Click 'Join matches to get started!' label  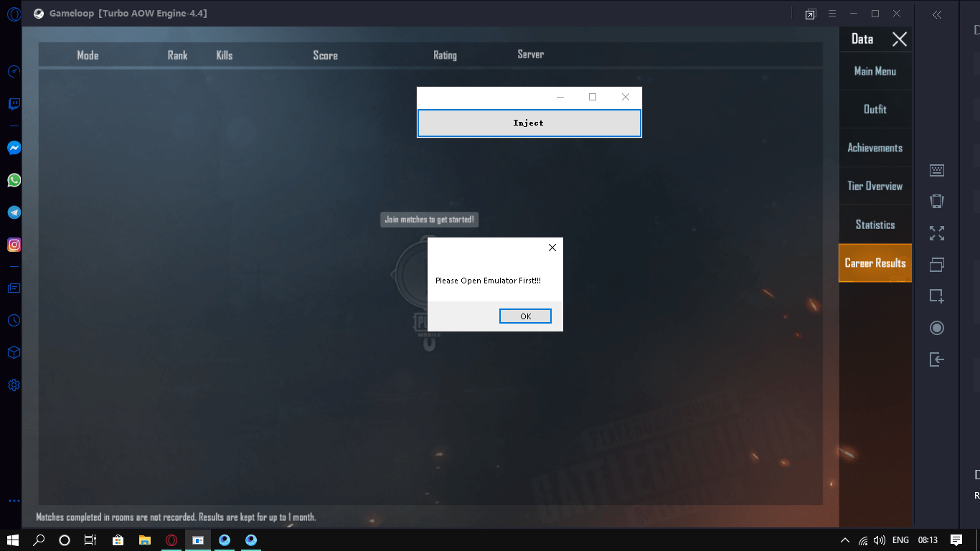click(429, 220)
